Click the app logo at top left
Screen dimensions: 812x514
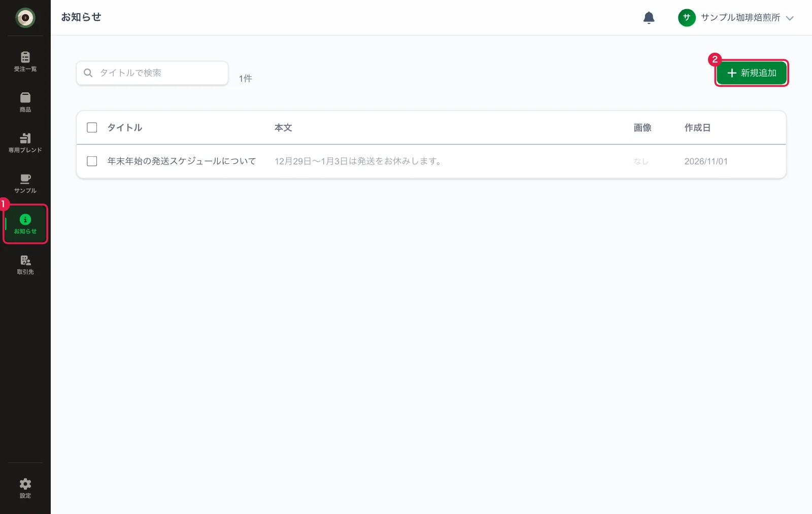(25, 18)
